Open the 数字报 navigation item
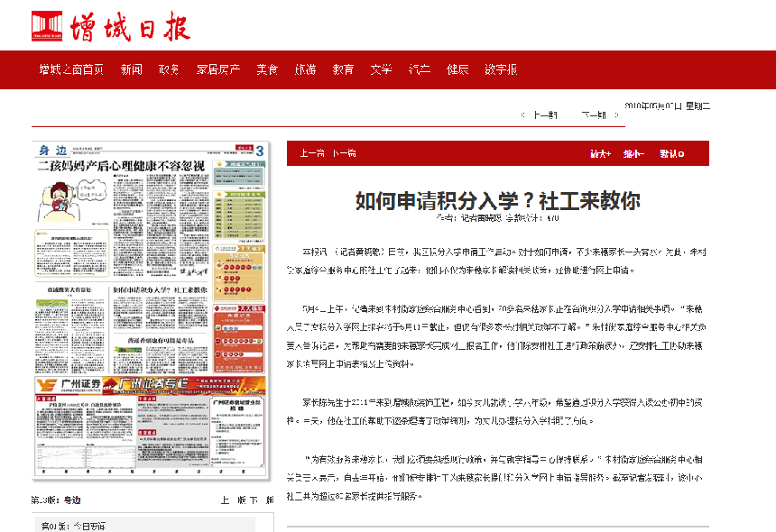Screen dimensions: 776x532 (x=501, y=69)
